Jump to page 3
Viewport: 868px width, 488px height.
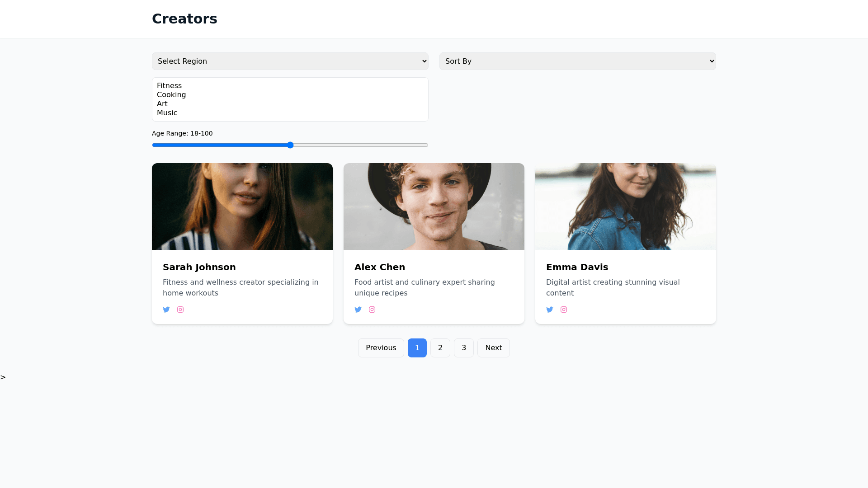click(x=463, y=348)
